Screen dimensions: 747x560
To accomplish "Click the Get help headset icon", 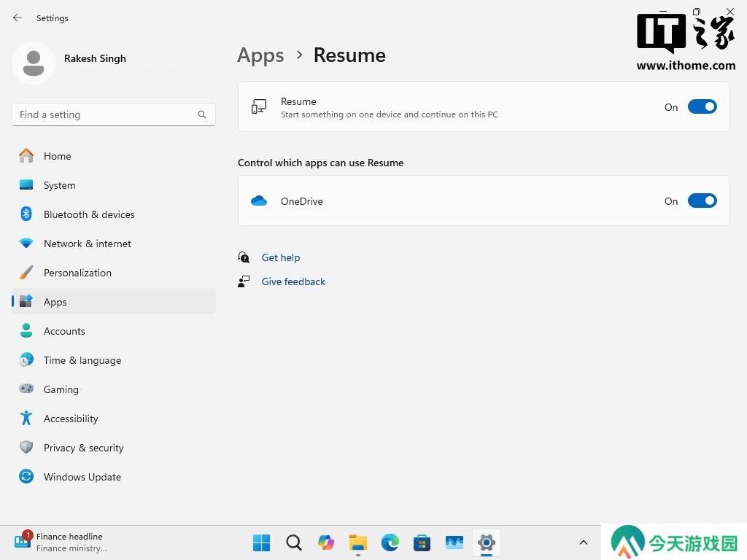I will click(244, 257).
